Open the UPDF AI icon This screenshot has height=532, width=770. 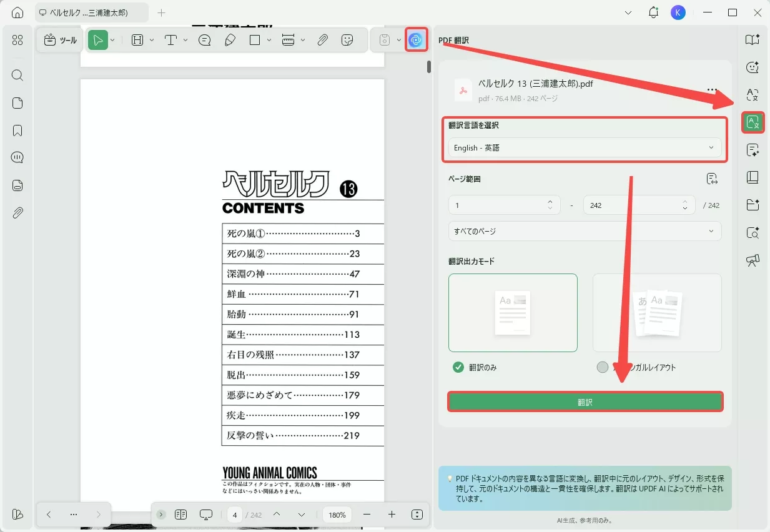[x=416, y=41]
